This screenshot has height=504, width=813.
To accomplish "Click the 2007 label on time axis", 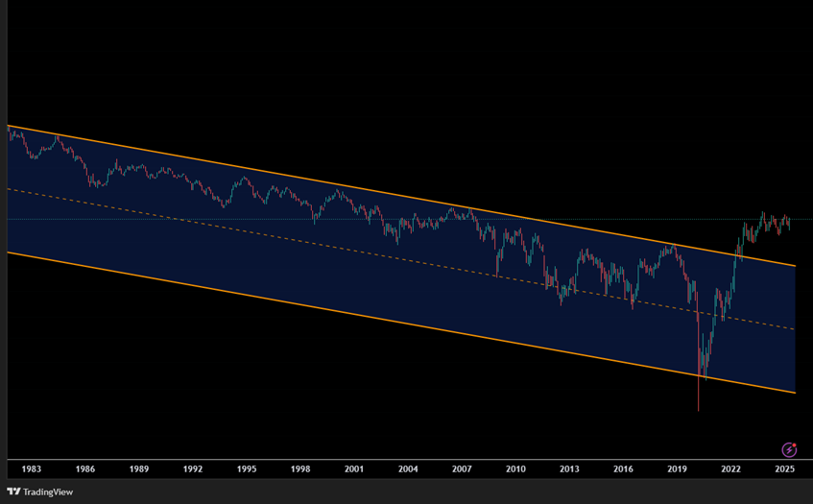I will pyautogui.click(x=462, y=468).
